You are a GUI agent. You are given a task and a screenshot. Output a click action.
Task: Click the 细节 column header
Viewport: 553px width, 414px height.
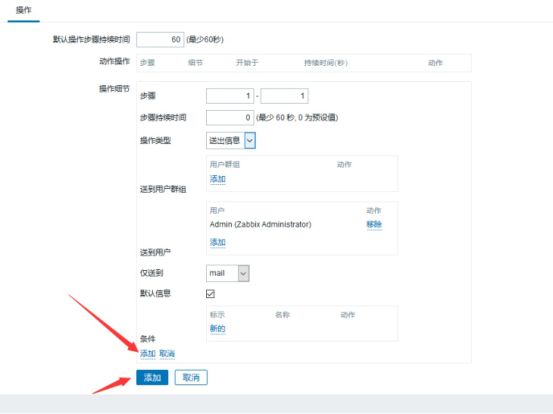click(x=195, y=63)
